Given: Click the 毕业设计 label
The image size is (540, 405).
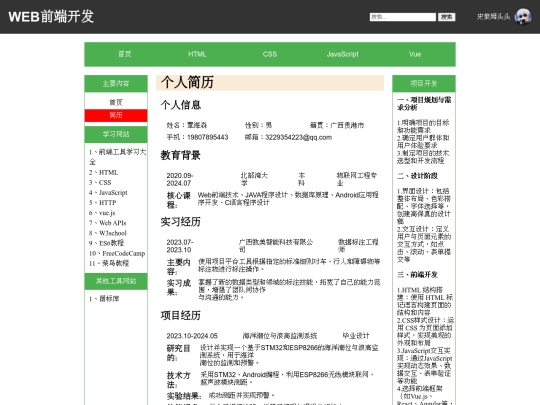Looking at the screenshot, I should pyautogui.click(x=355, y=335).
